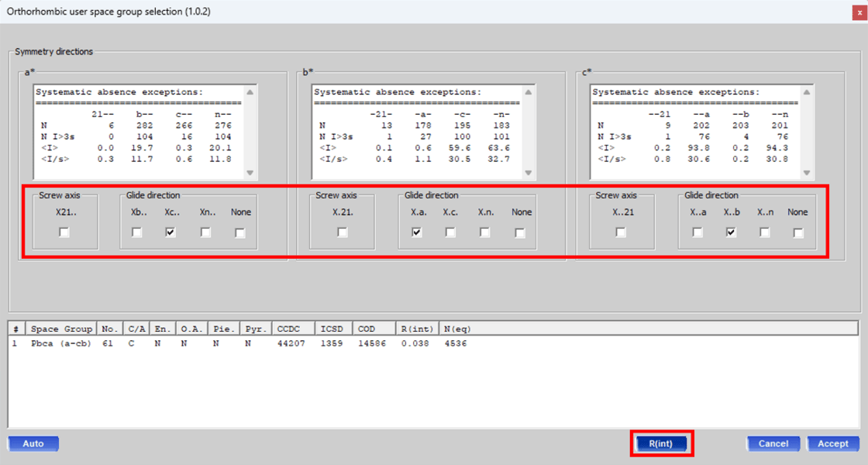
Task: Accept the space group selection
Action: (x=833, y=444)
